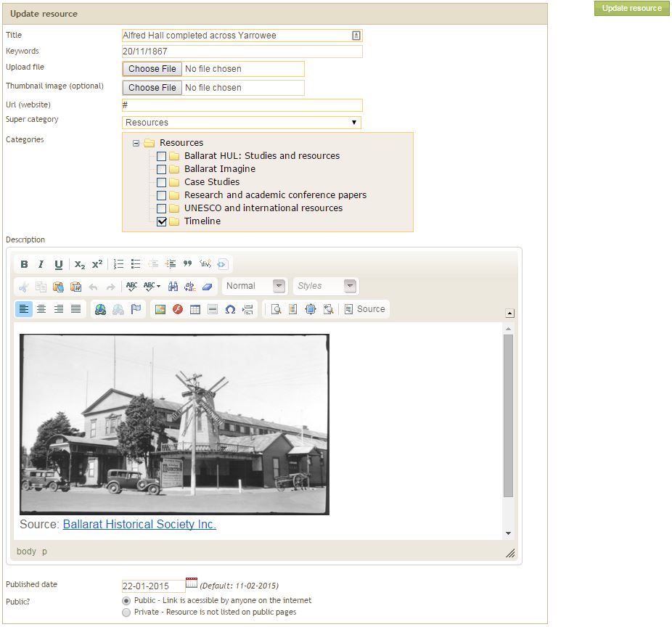672x627 pixels.
Task: Toggle bold formatting in the editor
Action: [x=24, y=265]
